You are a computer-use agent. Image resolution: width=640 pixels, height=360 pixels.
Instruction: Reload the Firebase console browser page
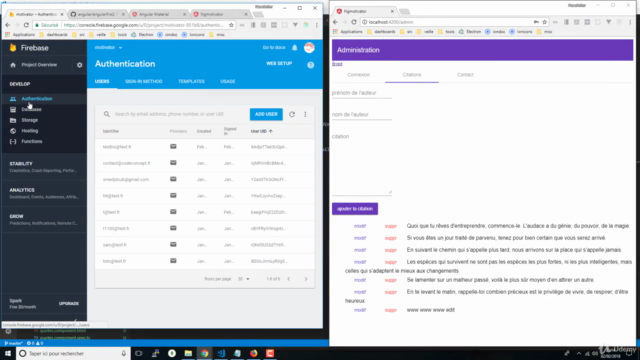(x=26, y=25)
